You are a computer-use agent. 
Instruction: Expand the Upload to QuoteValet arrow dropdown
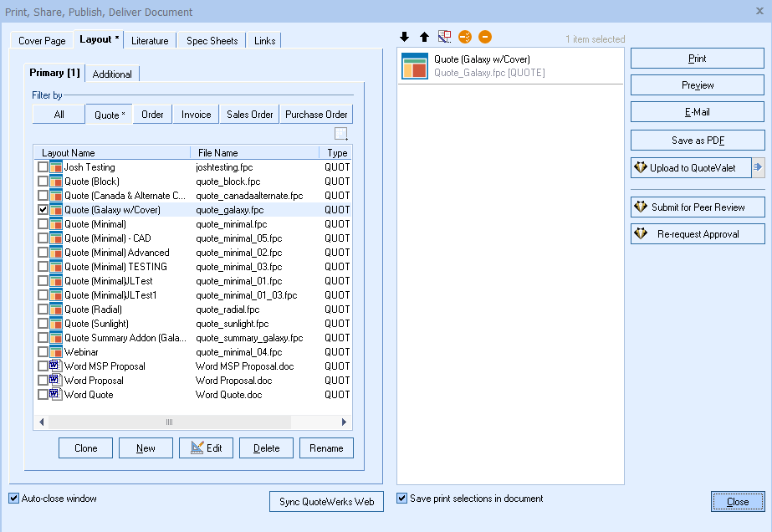coord(758,167)
